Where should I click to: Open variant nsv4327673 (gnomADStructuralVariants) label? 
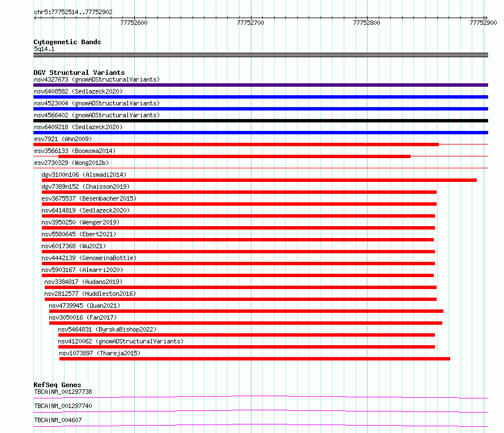[97, 79]
